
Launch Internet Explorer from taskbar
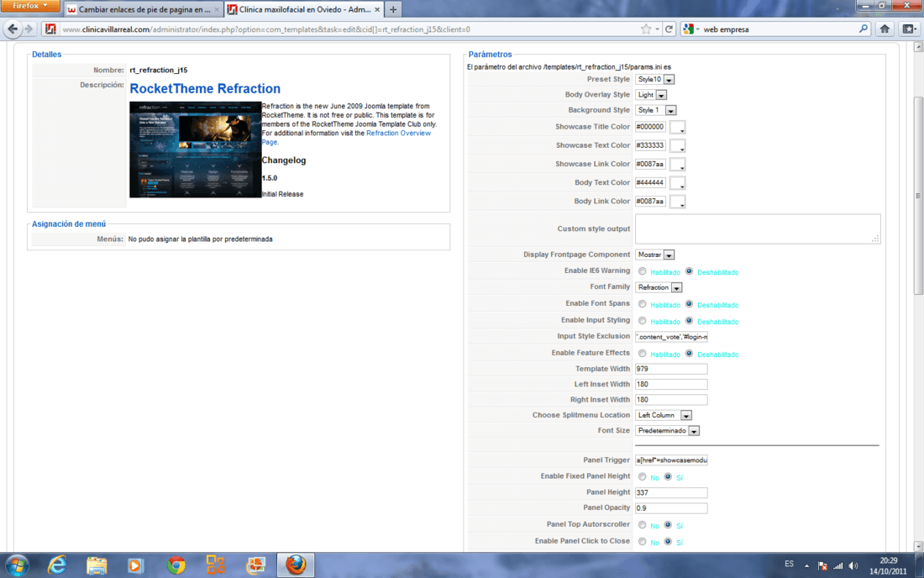[x=57, y=565]
